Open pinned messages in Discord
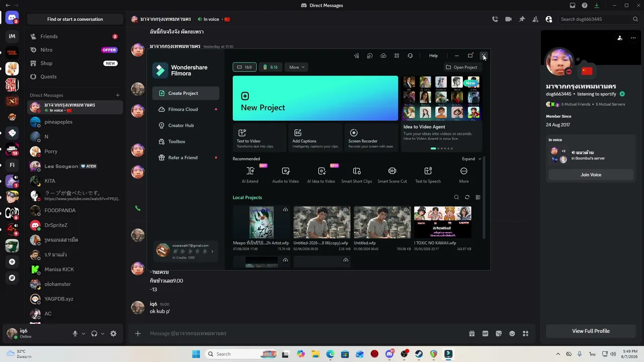 point(522,19)
